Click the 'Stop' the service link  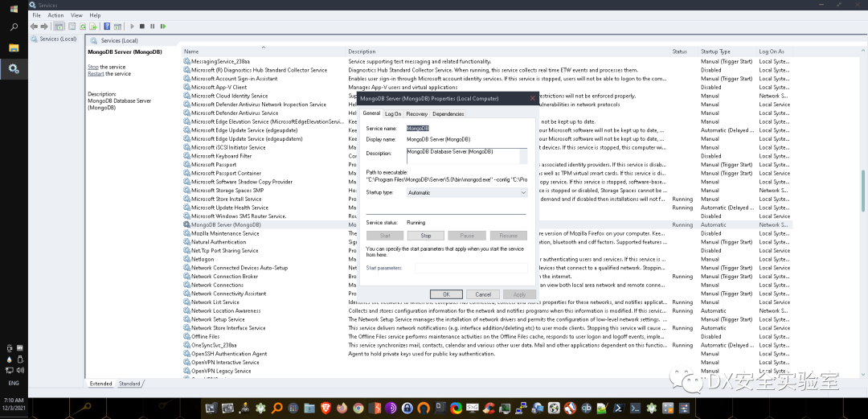[x=93, y=67]
